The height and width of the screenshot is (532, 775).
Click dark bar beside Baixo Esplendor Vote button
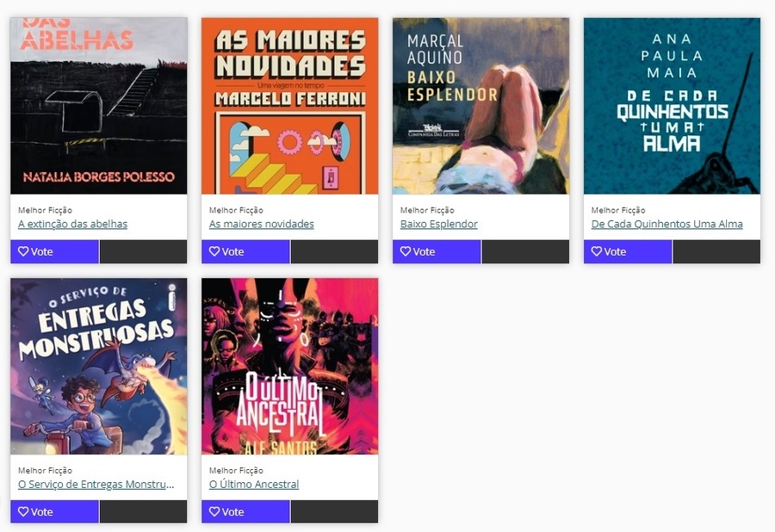tap(525, 252)
